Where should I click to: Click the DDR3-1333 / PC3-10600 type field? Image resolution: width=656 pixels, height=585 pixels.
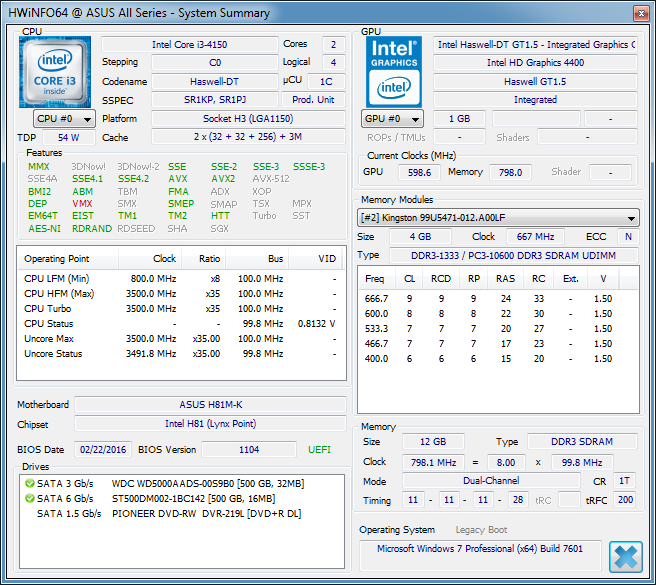pyautogui.click(x=513, y=256)
